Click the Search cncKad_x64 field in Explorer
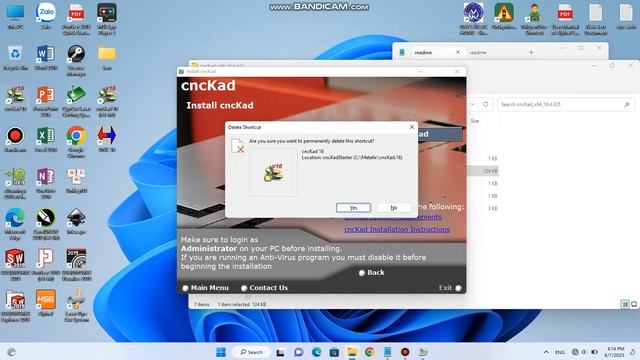The height and width of the screenshot is (360, 640). click(565, 104)
